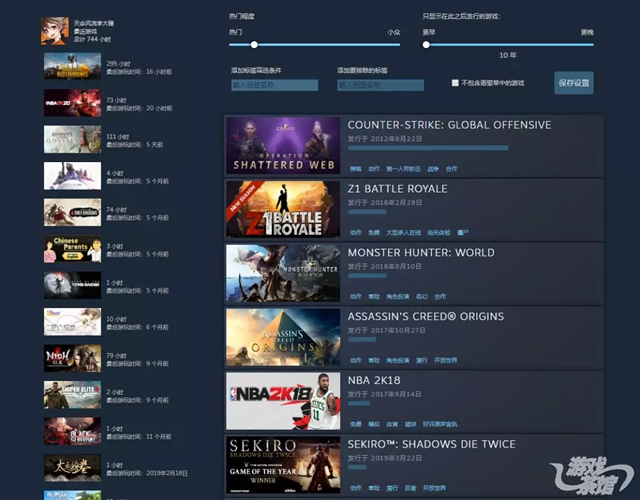Focus the excluded tags input field
The width and height of the screenshot is (640, 500).
(380, 85)
